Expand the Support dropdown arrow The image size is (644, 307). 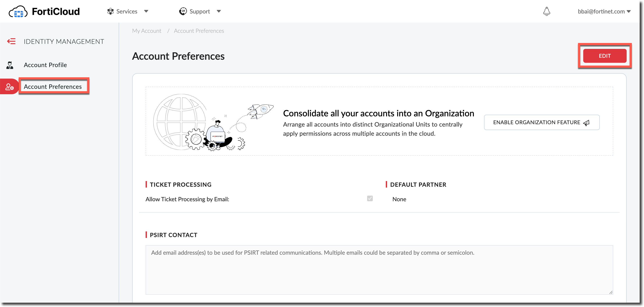[219, 12]
